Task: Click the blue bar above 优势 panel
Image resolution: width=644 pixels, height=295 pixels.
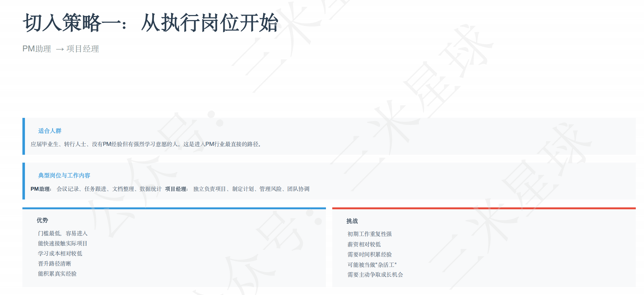Action: tap(174, 208)
